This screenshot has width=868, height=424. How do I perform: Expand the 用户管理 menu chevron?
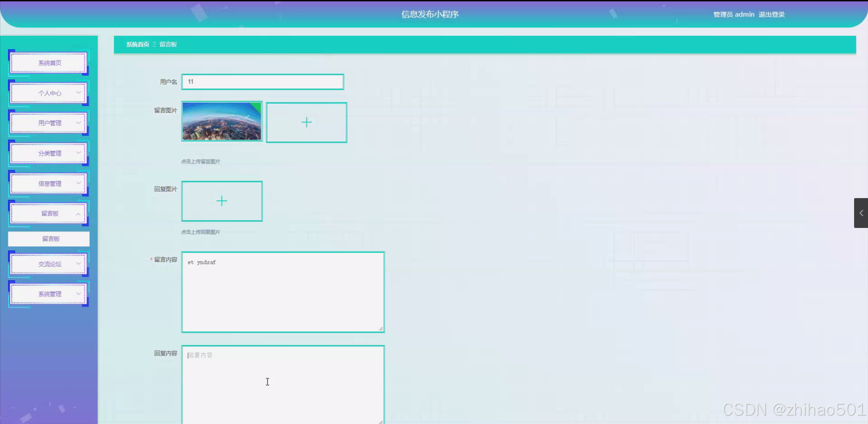(78, 123)
